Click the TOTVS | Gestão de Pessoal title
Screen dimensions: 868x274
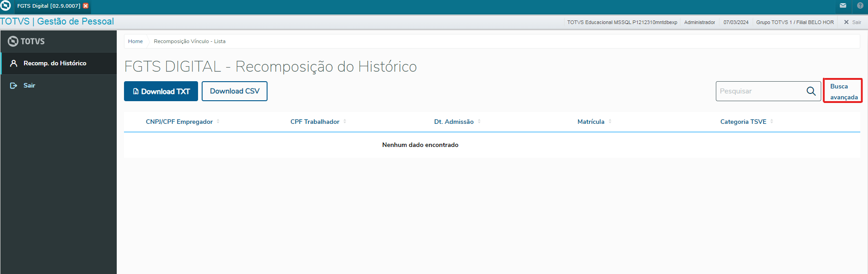pyautogui.click(x=57, y=21)
